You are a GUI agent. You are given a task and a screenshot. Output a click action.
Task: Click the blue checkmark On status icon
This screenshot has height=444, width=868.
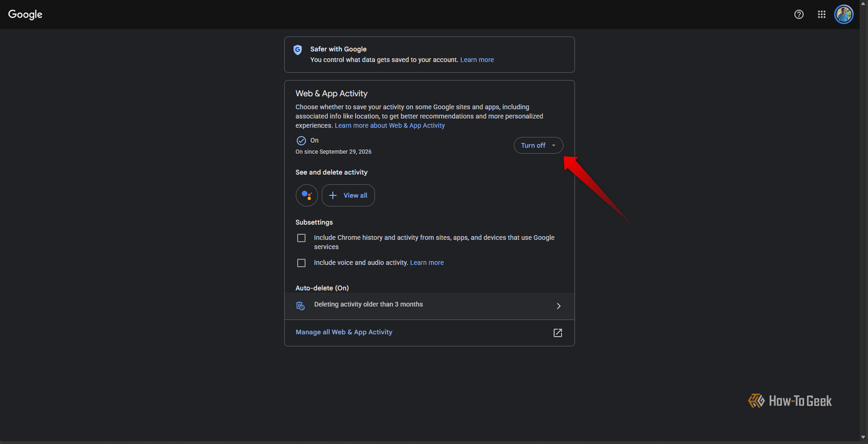[301, 141]
